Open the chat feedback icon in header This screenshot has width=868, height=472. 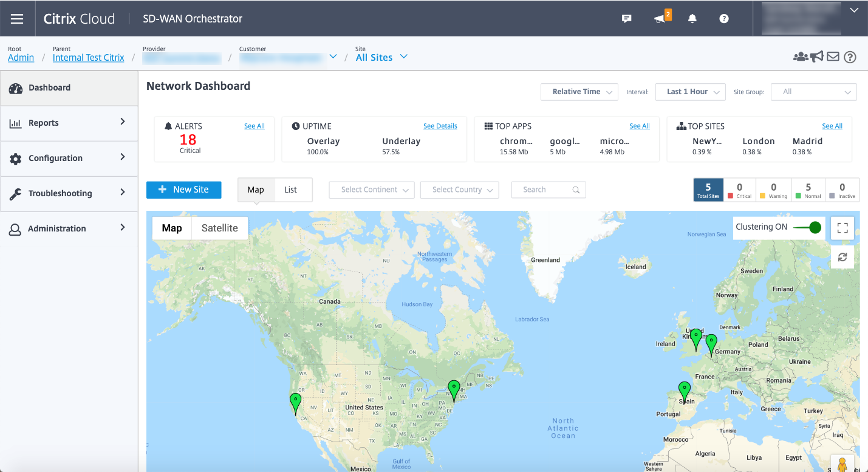(x=627, y=19)
